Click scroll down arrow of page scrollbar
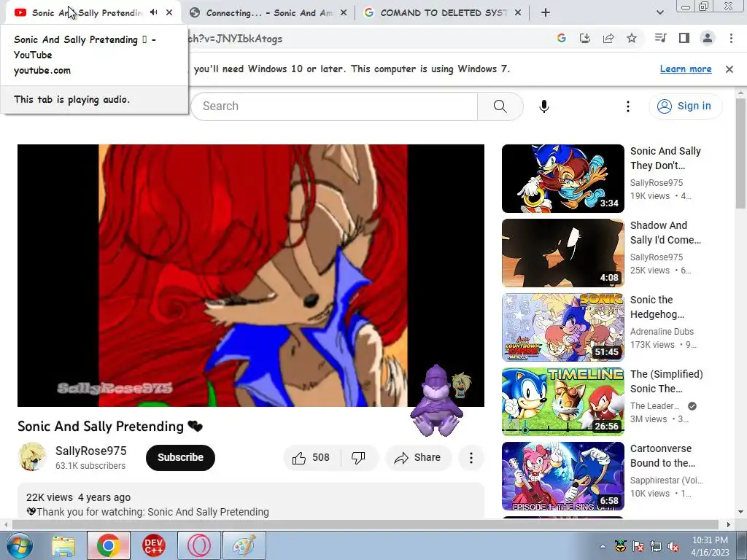The height and width of the screenshot is (560, 747). tap(740, 513)
